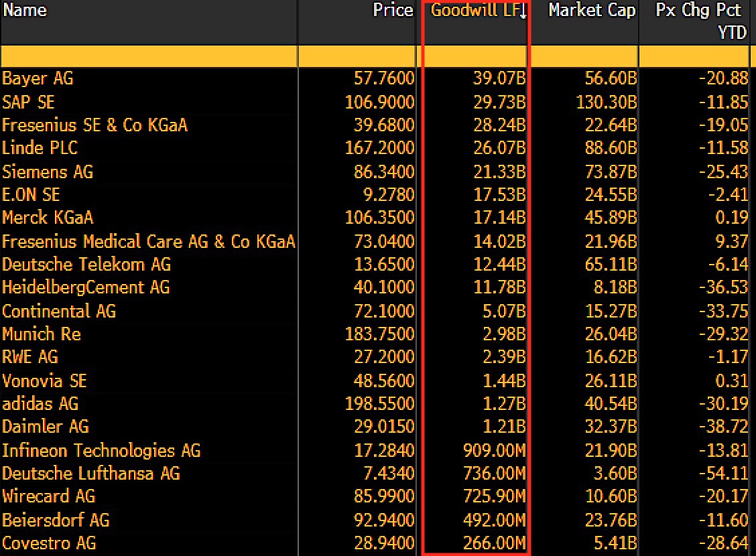Select the adidas AG row name
The width and height of the screenshot is (756, 556).
point(40,403)
